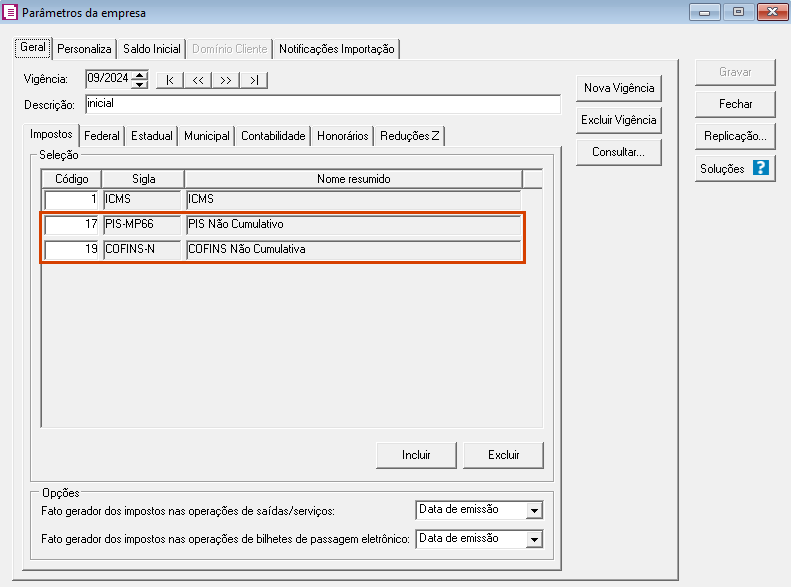
Task: Select the Federal sub-tab
Action: tap(102, 136)
